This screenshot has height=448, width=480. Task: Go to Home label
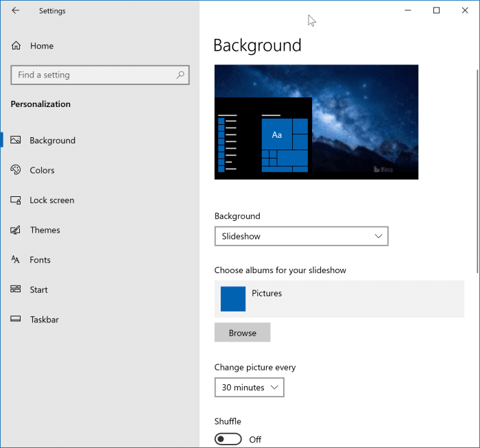point(42,46)
